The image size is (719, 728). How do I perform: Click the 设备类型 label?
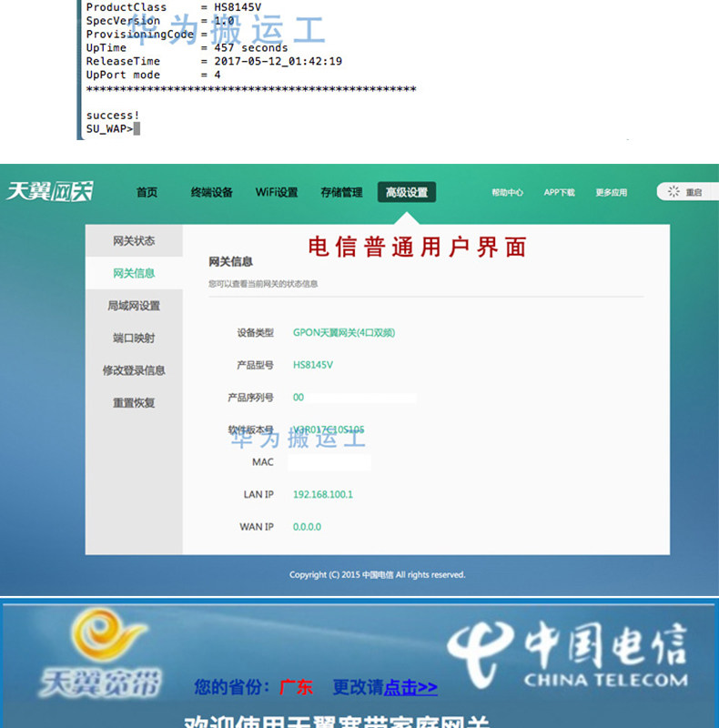255,332
